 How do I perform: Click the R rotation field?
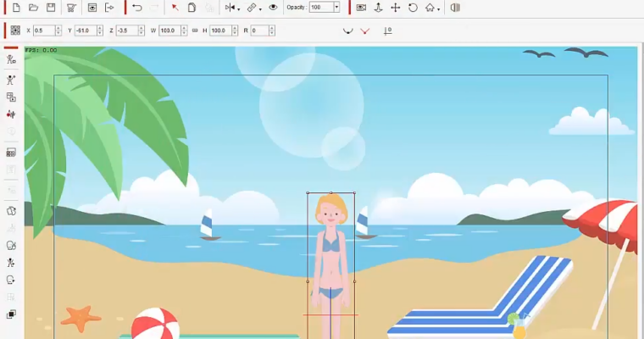[259, 31]
